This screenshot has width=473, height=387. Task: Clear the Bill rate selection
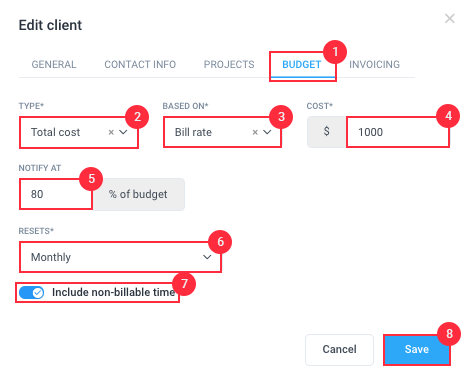click(x=255, y=132)
